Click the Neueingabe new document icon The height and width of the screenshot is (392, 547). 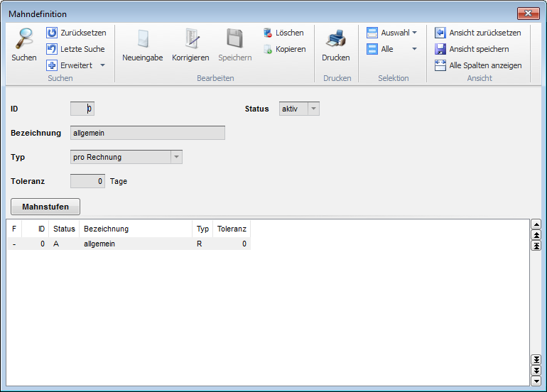click(x=143, y=39)
